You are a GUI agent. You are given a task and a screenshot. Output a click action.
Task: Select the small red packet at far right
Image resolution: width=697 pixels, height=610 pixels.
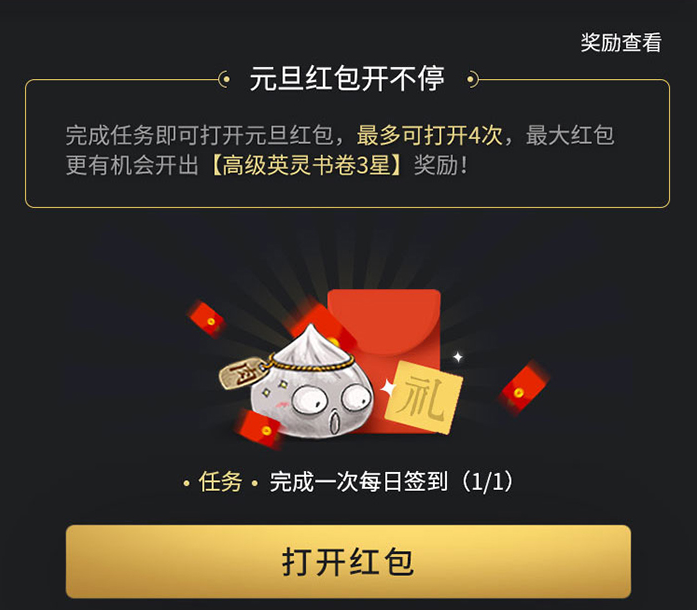[x=524, y=387]
